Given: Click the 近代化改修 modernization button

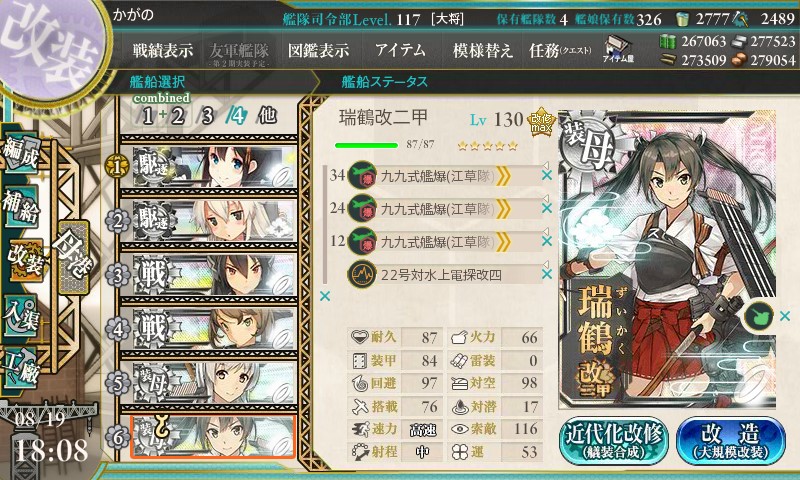Looking at the screenshot, I should pos(613,440).
